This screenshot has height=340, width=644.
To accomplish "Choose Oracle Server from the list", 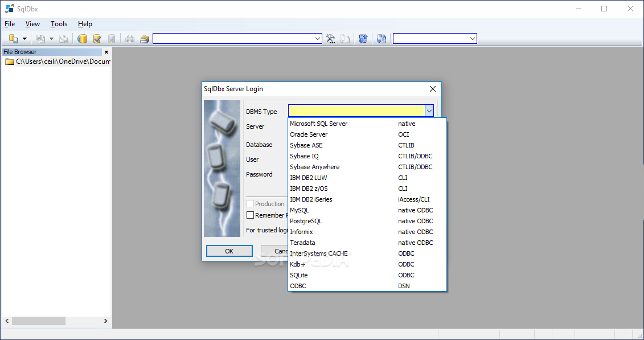I will point(367,134).
